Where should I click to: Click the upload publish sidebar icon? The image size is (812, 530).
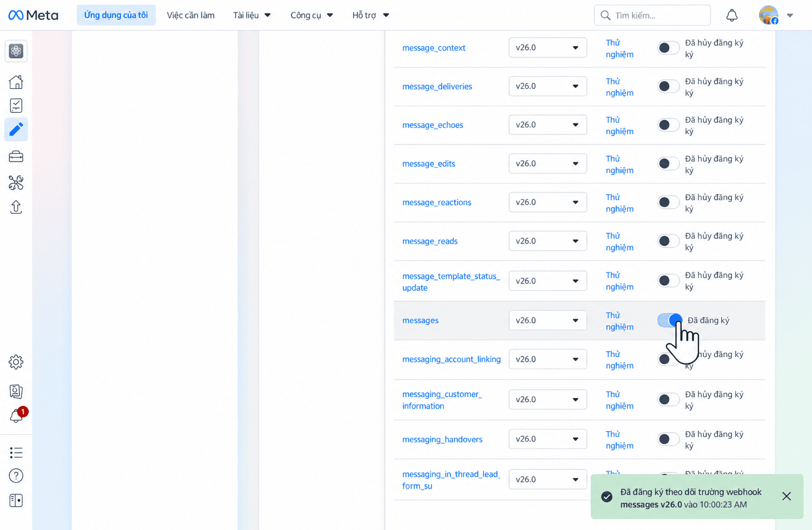click(x=16, y=207)
